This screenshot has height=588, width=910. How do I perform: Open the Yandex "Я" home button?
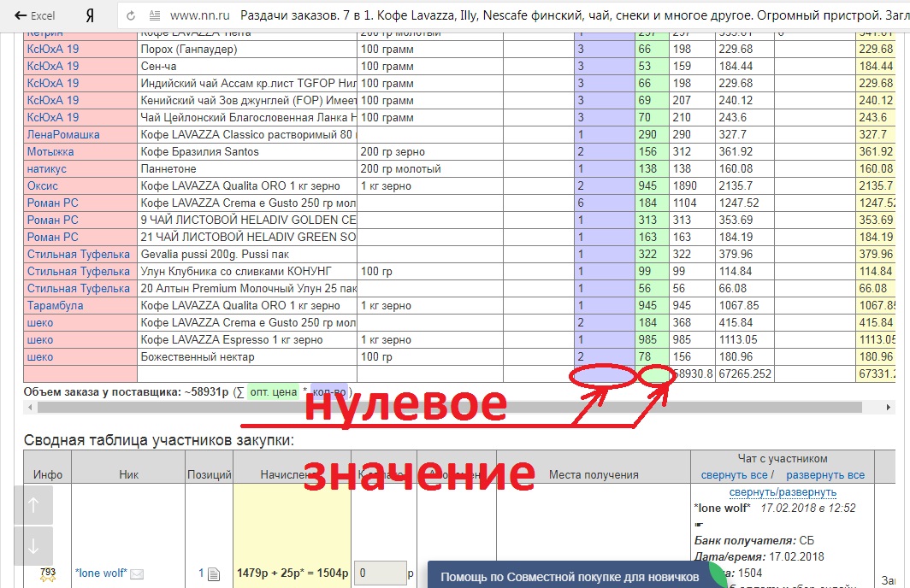coord(90,15)
